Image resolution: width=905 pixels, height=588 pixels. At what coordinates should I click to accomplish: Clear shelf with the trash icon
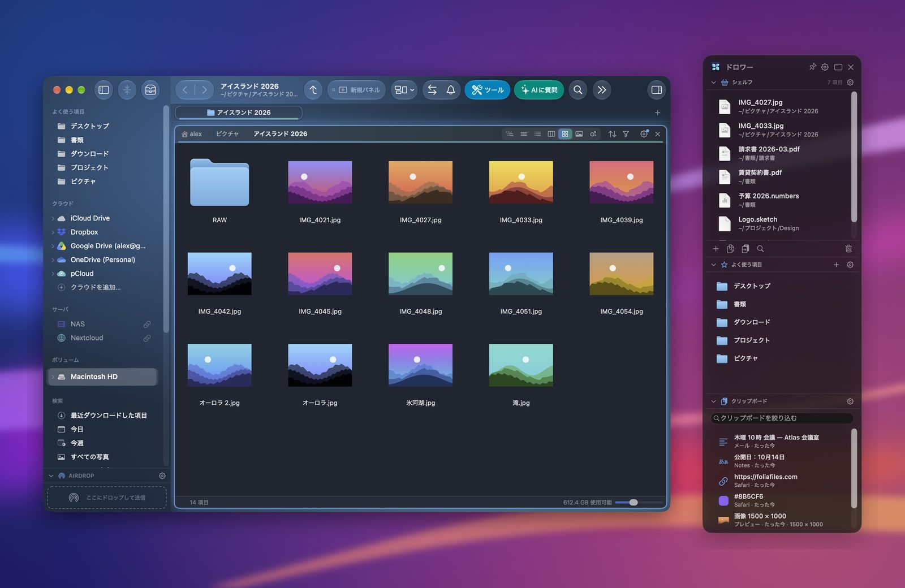pyautogui.click(x=848, y=249)
